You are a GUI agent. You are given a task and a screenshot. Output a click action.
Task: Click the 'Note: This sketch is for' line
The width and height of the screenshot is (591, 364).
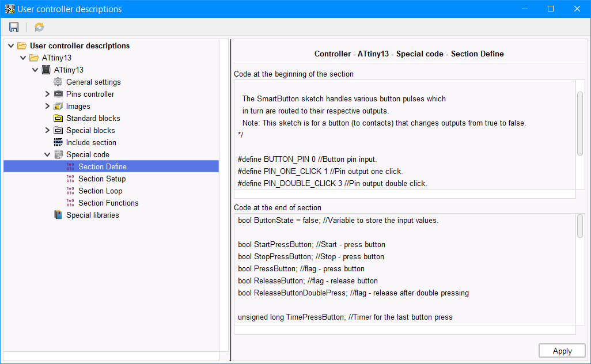(x=384, y=123)
